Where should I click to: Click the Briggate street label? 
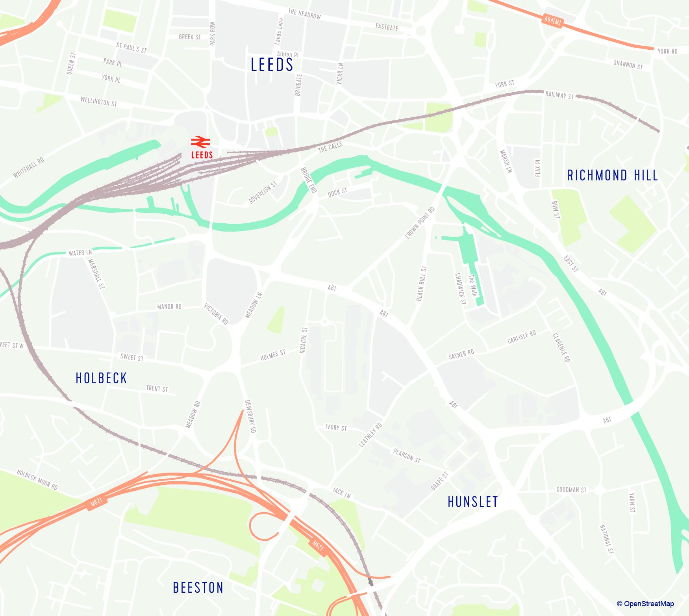click(x=298, y=85)
